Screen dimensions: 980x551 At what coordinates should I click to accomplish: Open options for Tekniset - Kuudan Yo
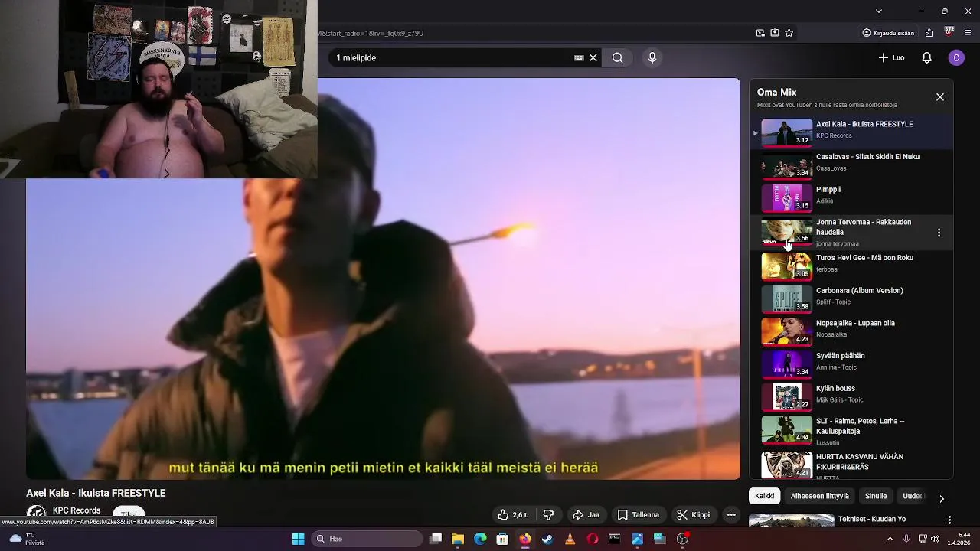[949, 520]
